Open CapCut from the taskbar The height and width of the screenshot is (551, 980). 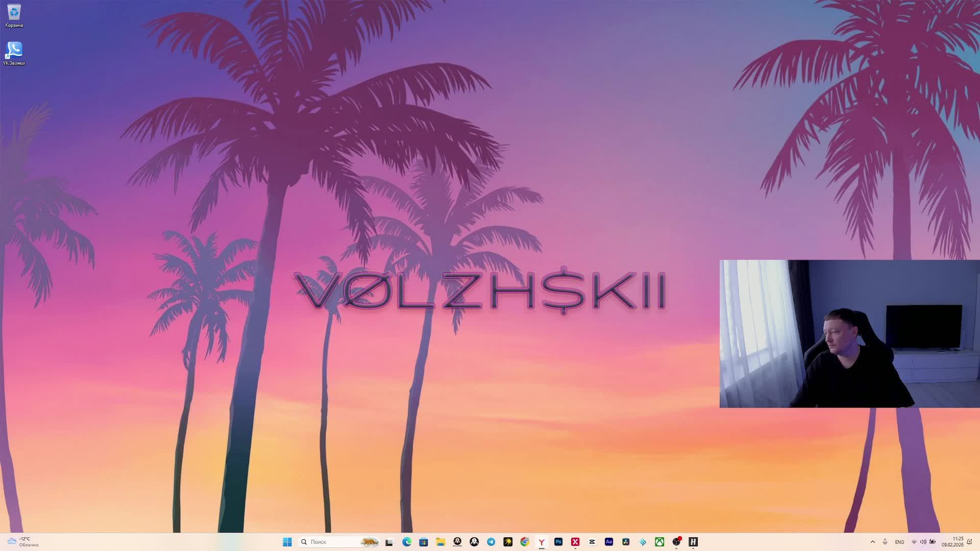[592, 542]
